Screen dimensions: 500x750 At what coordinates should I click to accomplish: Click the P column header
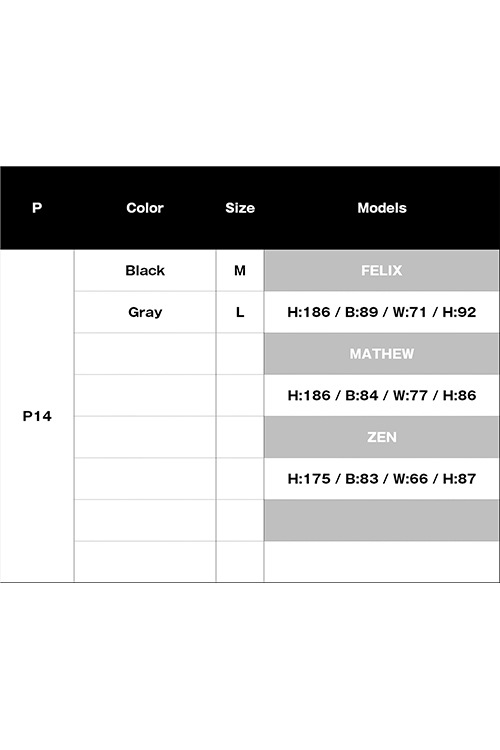pyautogui.click(x=37, y=208)
